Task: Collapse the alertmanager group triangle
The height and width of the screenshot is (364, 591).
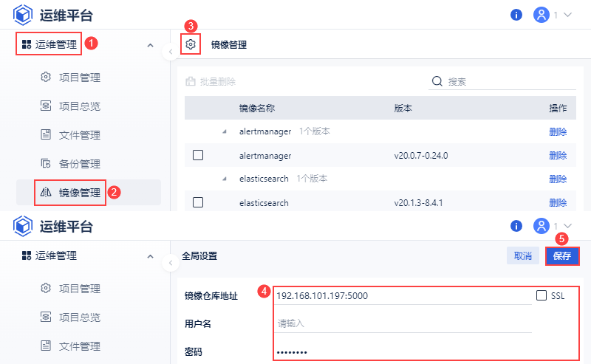Action: (225, 131)
